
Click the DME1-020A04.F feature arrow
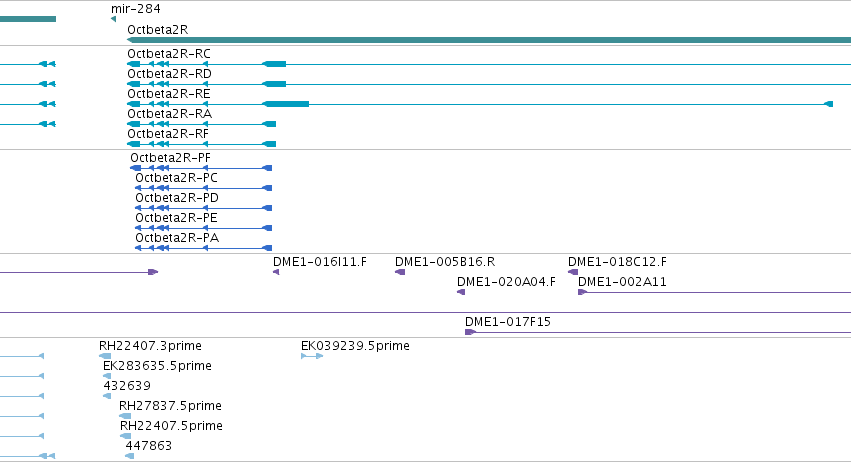click(461, 292)
